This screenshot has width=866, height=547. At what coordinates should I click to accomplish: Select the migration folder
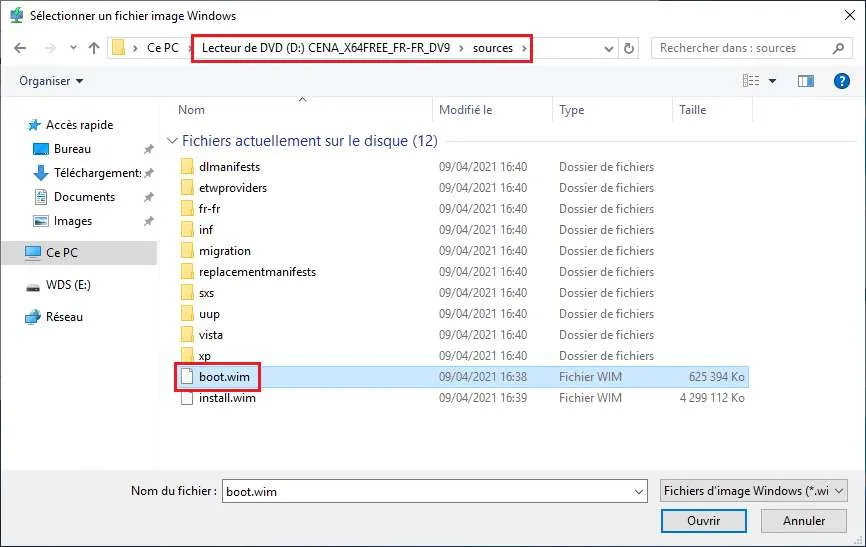tap(225, 251)
